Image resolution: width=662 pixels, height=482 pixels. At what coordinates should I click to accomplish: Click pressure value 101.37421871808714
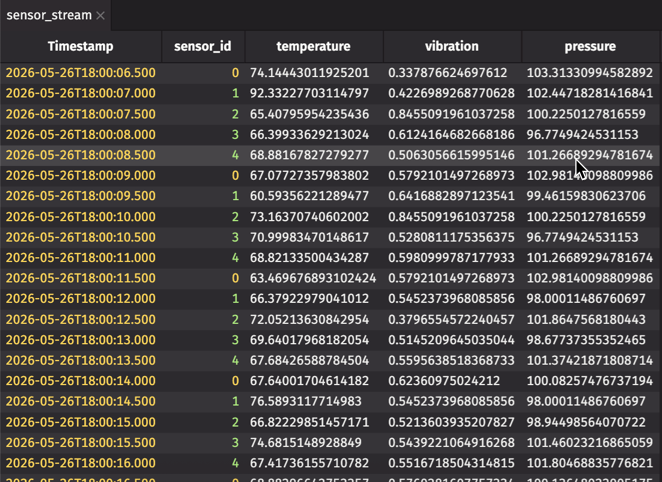[x=590, y=360]
